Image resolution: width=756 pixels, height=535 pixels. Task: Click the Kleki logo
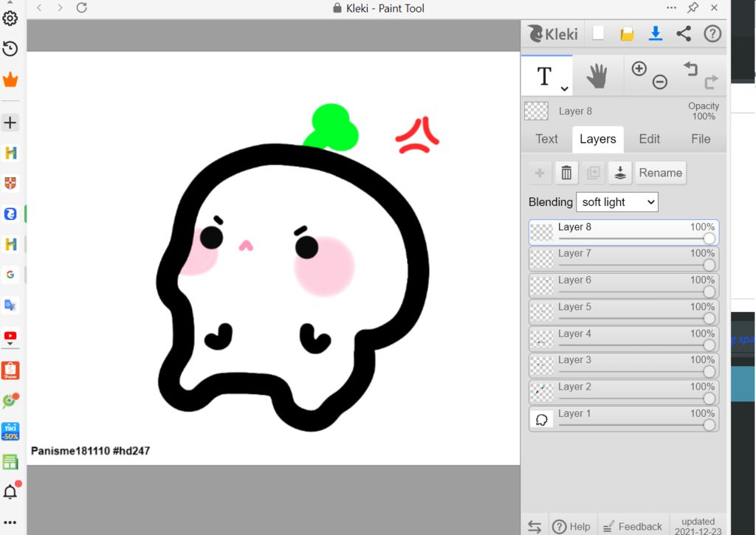(x=552, y=34)
